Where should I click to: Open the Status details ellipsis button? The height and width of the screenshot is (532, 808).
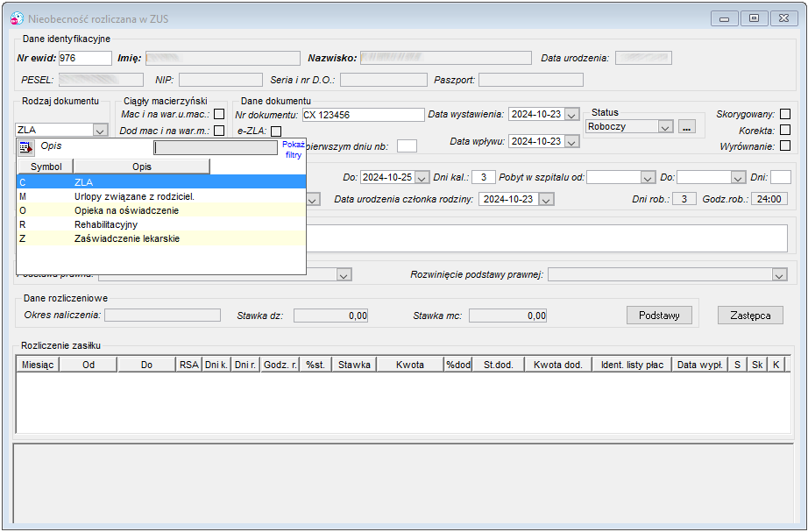(686, 127)
